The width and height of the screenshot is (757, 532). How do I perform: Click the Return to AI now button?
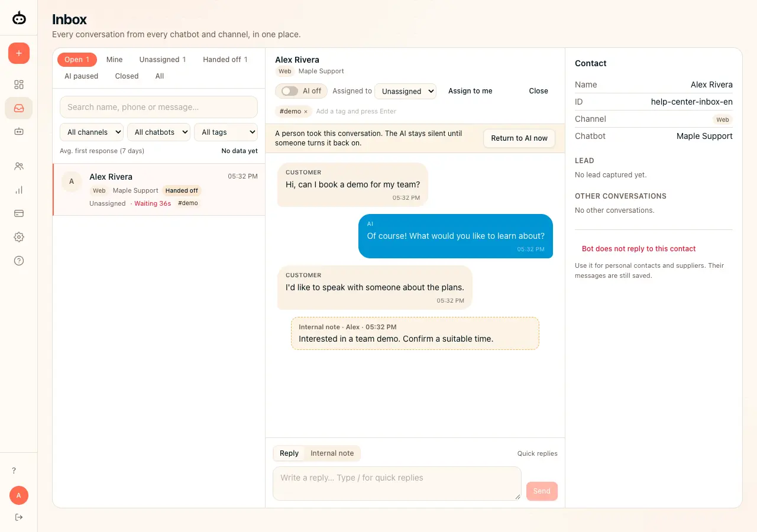coord(519,138)
